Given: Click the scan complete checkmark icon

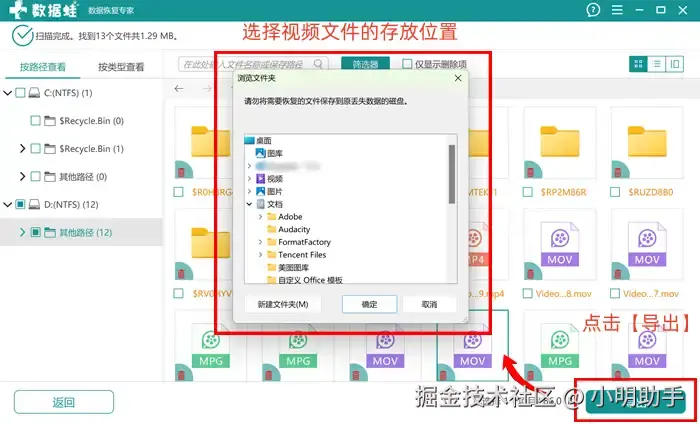Looking at the screenshot, I should (x=22, y=36).
